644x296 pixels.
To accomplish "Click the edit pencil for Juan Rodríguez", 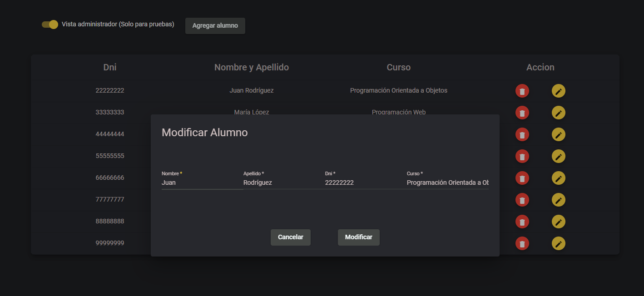I will click(x=558, y=90).
